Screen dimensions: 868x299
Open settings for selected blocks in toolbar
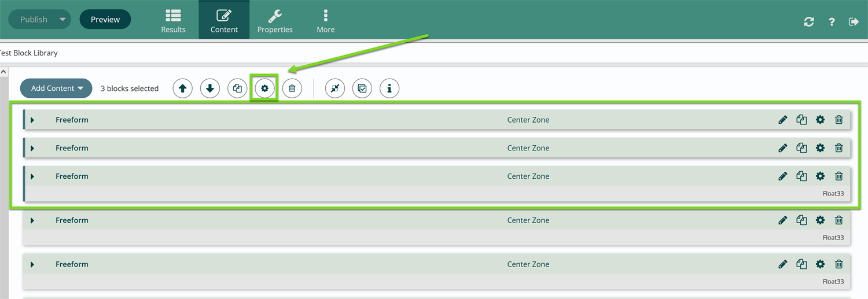[264, 88]
